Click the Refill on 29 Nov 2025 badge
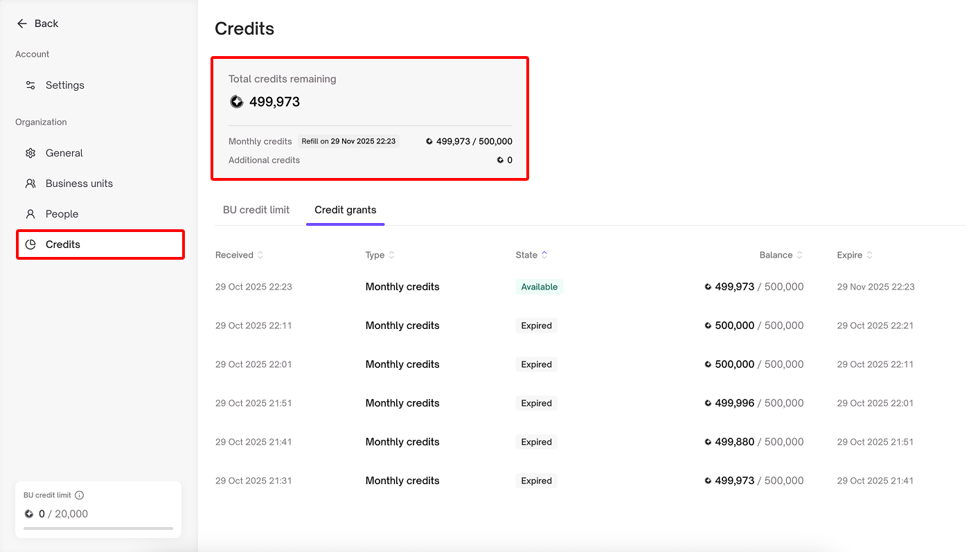Image resolution: width=980 pixels, height=552 pixels. tap(348, 141)
